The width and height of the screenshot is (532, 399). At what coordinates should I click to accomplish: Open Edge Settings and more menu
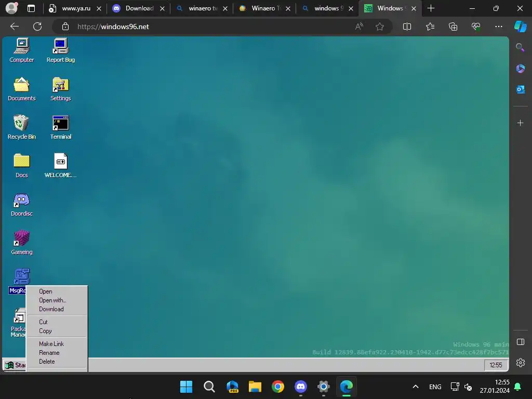(498, 26)
